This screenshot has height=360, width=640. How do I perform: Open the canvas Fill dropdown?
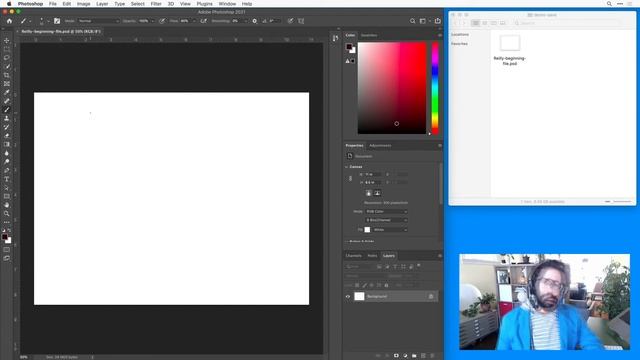tap(390, 230)
